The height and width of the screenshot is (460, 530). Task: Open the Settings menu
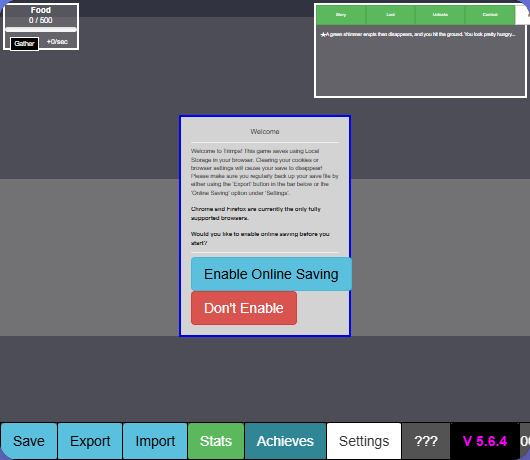[x=364, y=441]
